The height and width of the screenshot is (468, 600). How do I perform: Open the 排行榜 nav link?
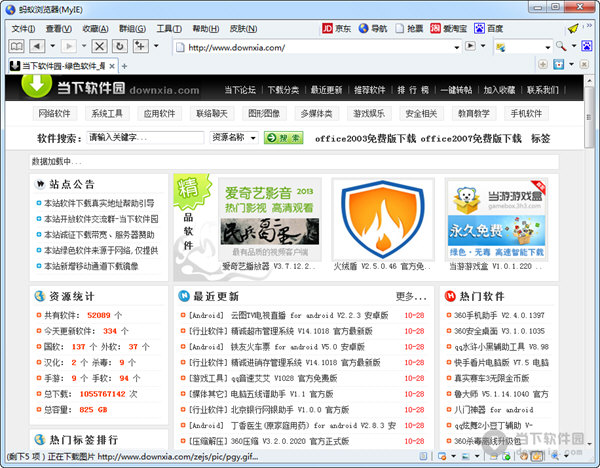[413, 90]
